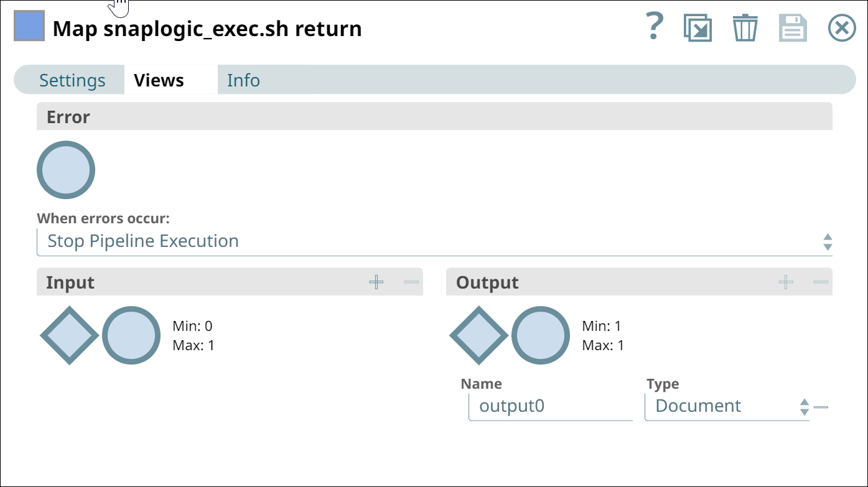
Task: Click the blue snap color square
Action: coord(29,26)
